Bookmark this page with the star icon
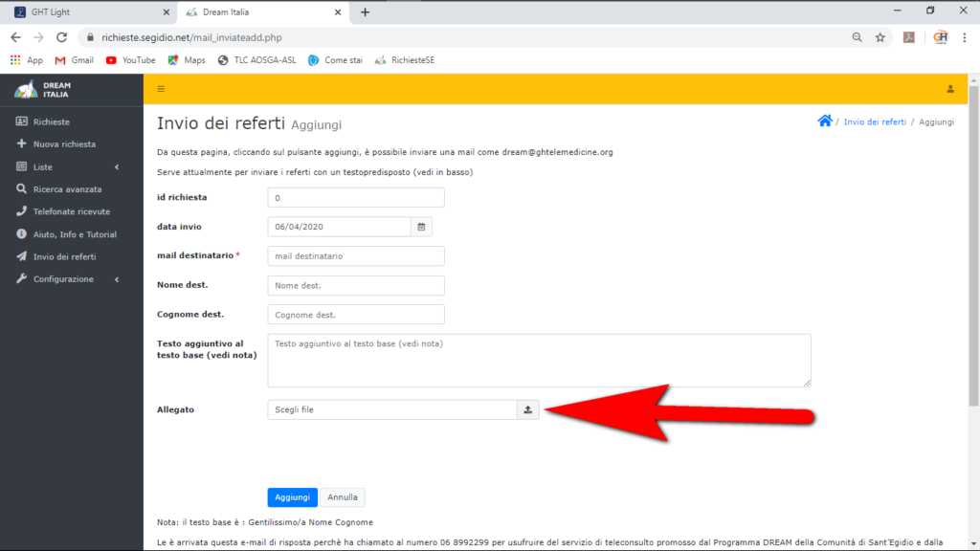This screenshot has height=551, width=980. (x=880, y=37)
